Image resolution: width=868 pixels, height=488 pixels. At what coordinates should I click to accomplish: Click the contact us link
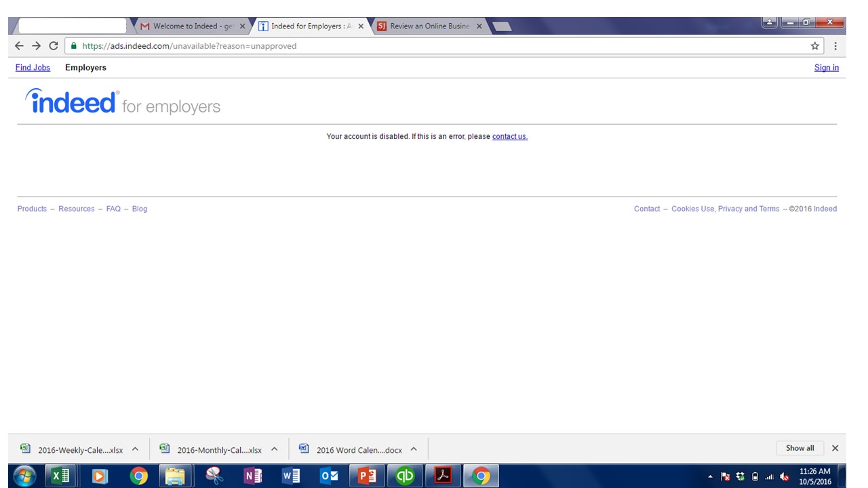click(509, 136)
